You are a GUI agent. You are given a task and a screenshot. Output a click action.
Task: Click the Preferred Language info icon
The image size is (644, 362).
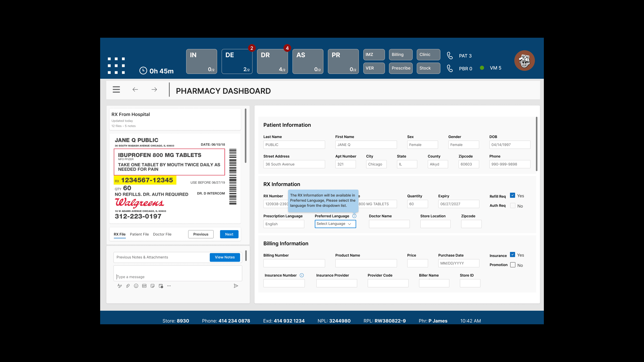point(354,216)
